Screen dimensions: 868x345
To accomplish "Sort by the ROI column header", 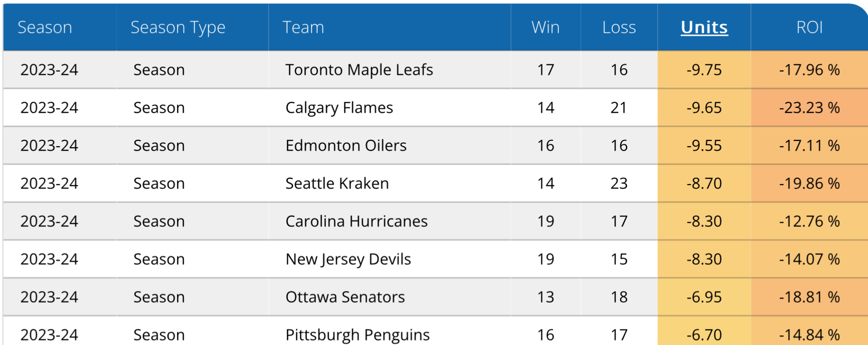I will pos(809,28).
